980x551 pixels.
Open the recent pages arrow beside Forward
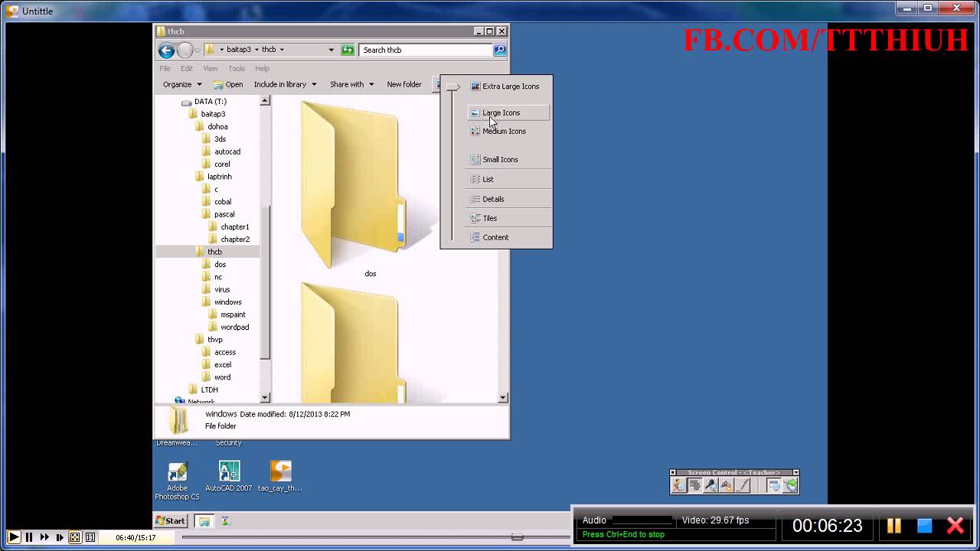(197, 51)
